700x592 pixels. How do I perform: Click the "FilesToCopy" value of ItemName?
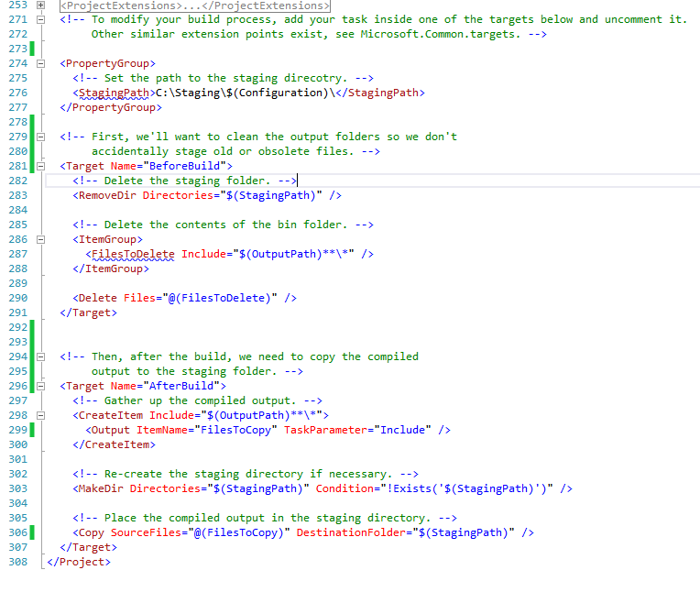(235, 430)
